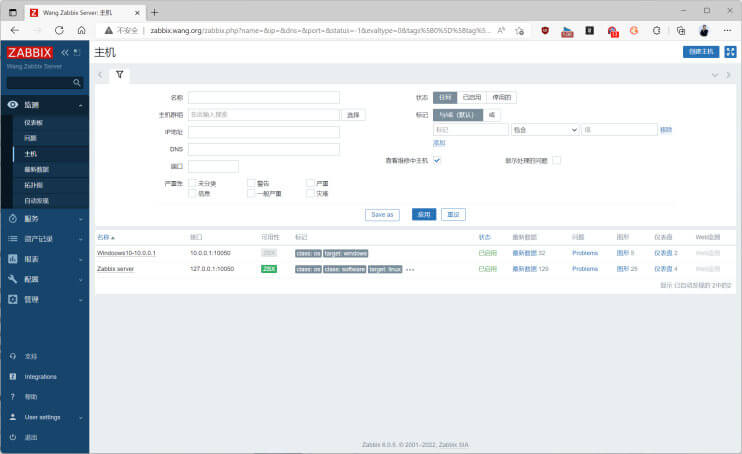This screenshot has width=742, height=454.
Task: Tick the Disaster severity checkbox
Action: (310, 193)
